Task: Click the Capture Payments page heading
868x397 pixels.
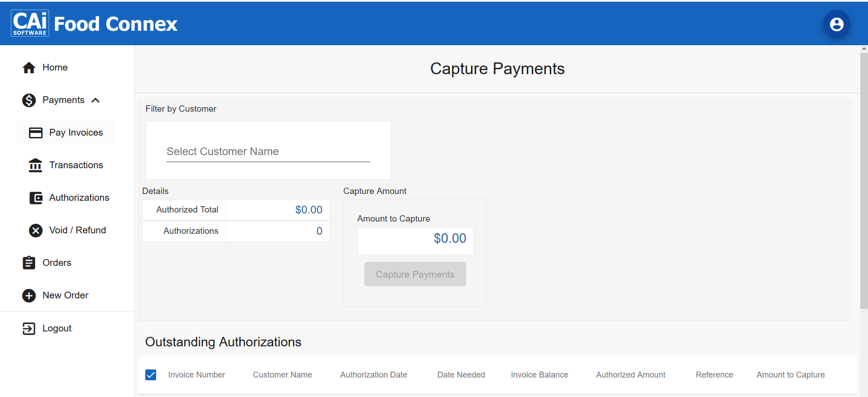Action: (497, 69)
